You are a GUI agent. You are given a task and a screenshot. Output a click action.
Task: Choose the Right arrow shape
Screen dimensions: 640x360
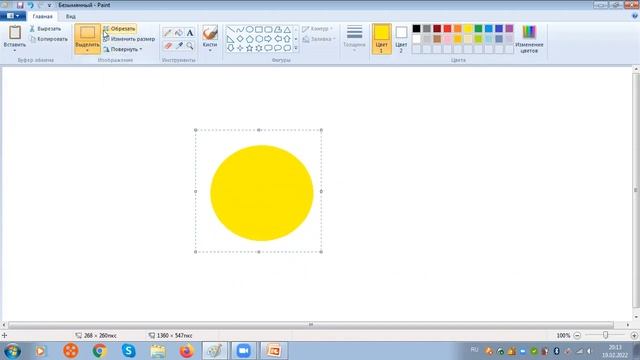[268, 39]
